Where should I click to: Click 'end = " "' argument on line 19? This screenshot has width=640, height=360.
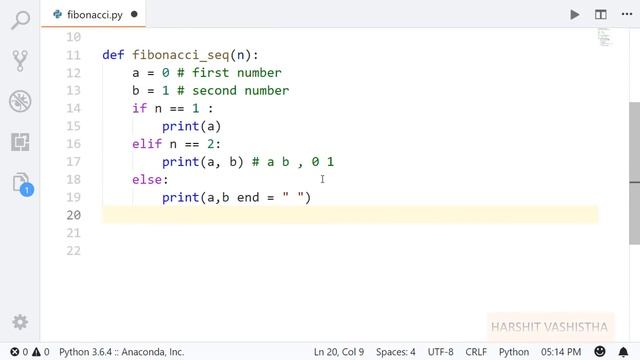(271, 198)
